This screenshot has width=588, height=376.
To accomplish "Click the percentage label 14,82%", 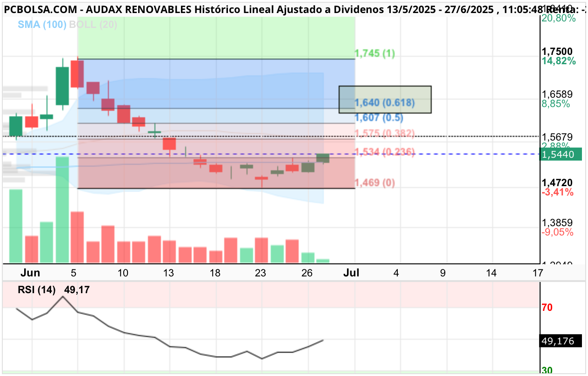I will pyautogui.click(x=559, y=61).
